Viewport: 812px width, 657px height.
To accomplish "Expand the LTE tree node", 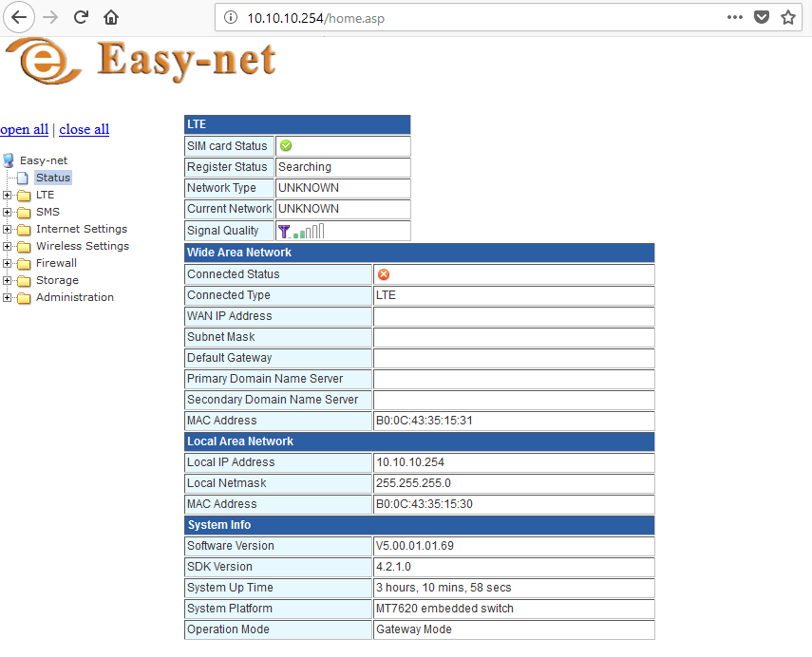I will [7, 196].
